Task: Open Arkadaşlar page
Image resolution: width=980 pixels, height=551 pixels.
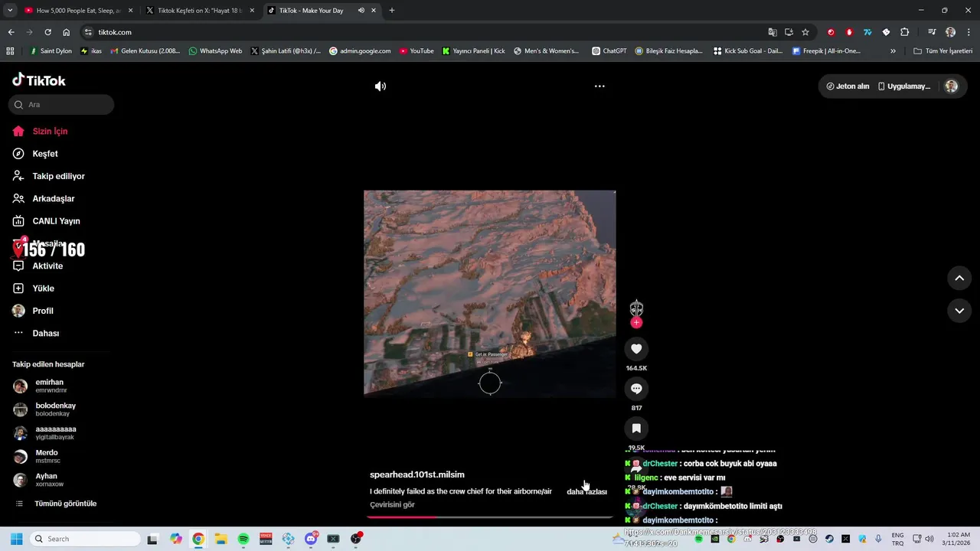Action: pyautogui.click(x=44, y=198)
